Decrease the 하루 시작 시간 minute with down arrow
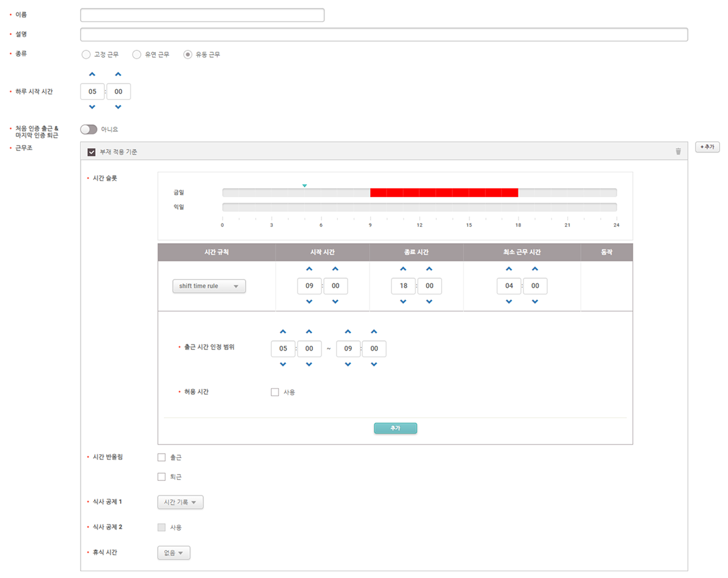728x578 pixels. (x=118, y=107)
